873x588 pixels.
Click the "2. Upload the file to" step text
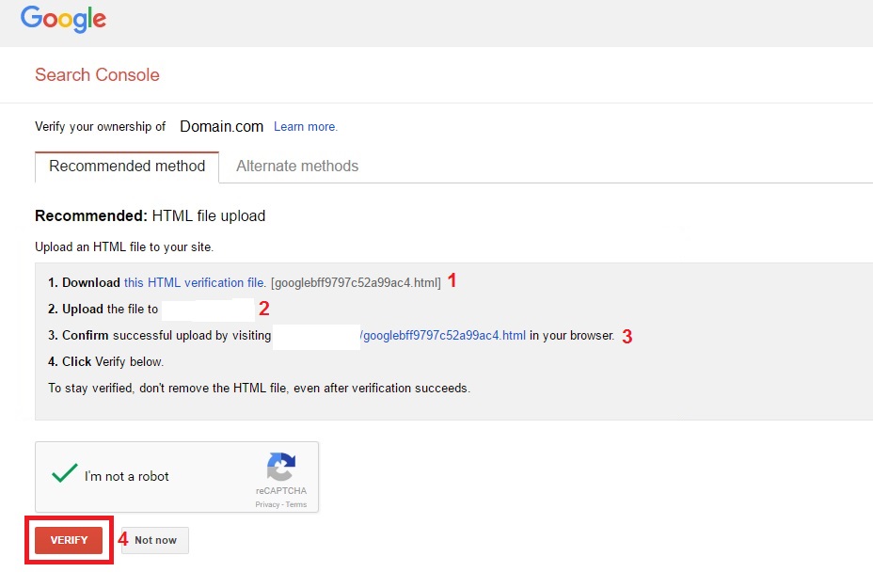[103, 309]
